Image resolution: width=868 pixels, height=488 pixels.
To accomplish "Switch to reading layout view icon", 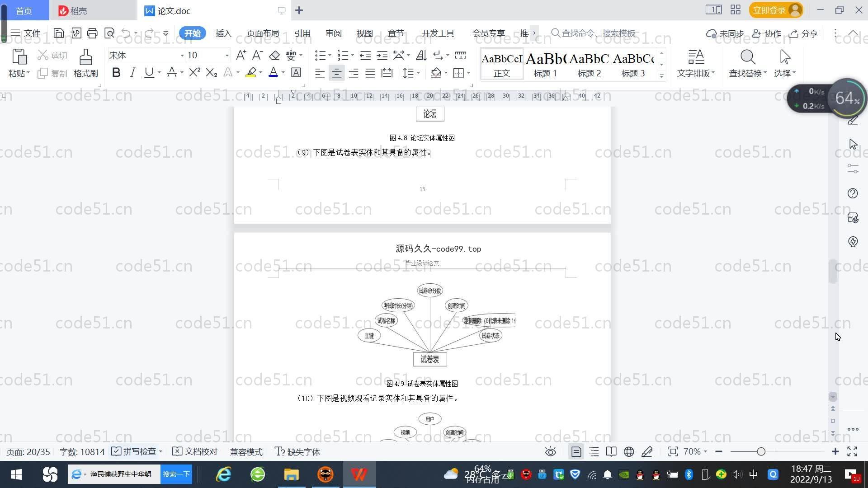I will coord(611,452).
